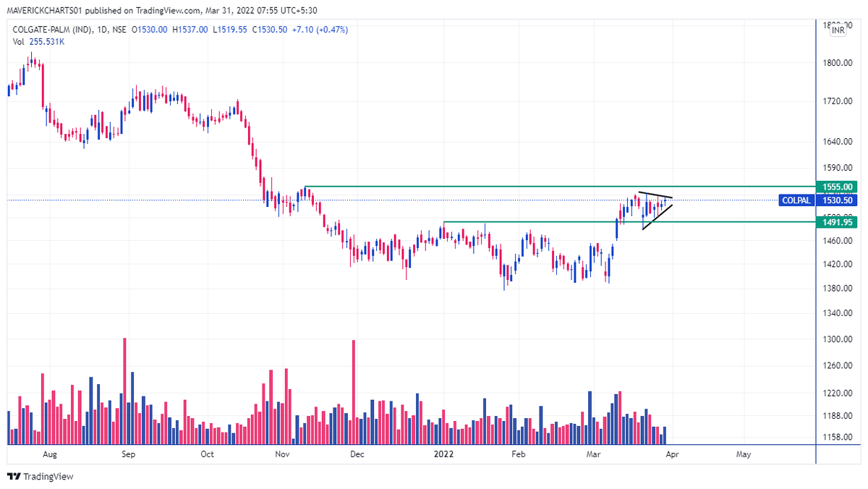868x489 pixels.
Task: Click the C1530.50 close value
Action: click(269, 30)
